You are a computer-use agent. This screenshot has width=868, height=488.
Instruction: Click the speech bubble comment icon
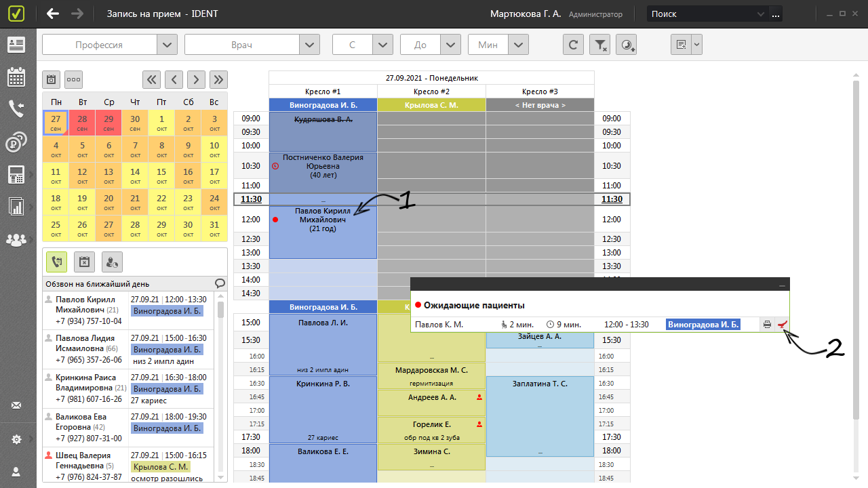[220, 283]
